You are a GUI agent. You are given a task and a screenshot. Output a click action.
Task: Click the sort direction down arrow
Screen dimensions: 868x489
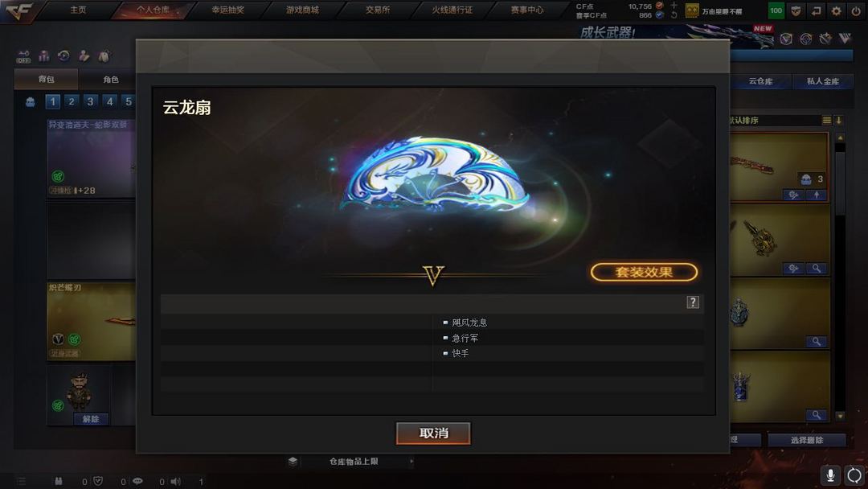(838, 120)
